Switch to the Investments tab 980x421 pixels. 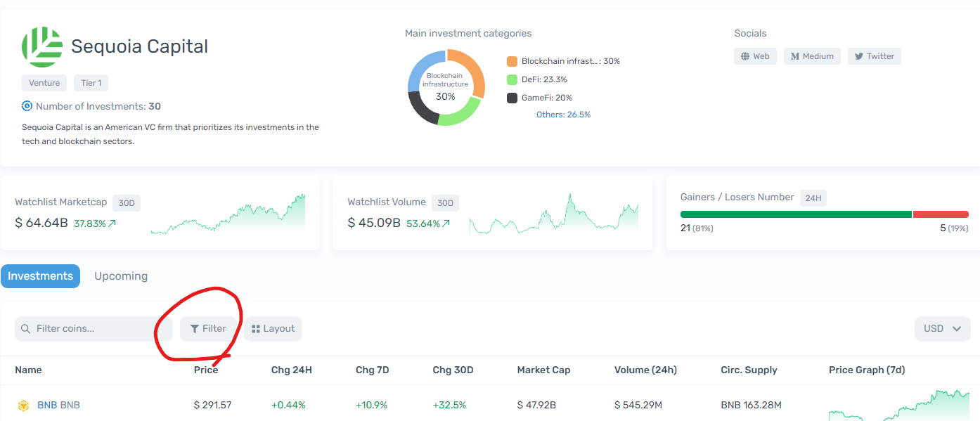click(40, 276)
